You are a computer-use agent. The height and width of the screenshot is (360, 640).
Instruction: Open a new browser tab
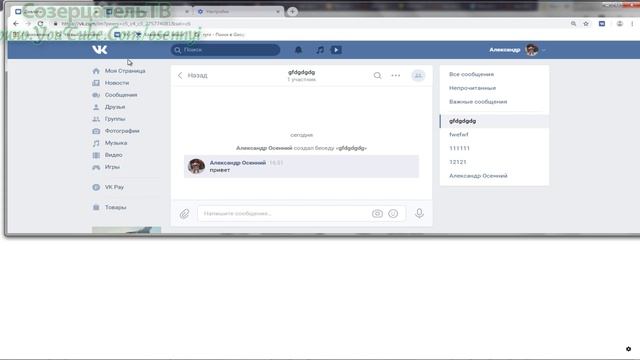[292, 11]
